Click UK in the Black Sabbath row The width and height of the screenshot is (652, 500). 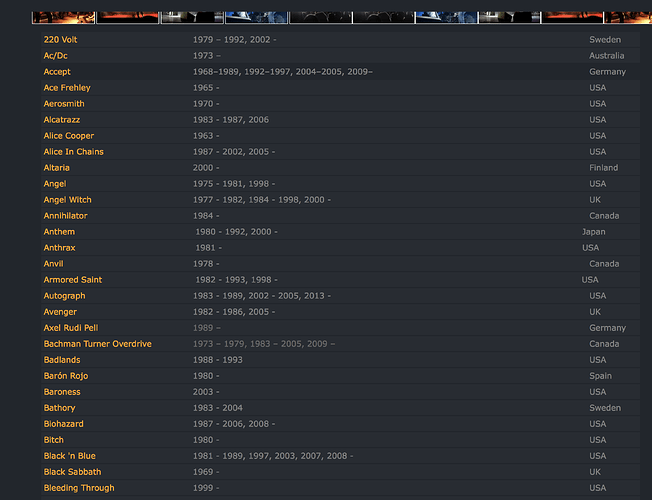[x=595, y=472]
